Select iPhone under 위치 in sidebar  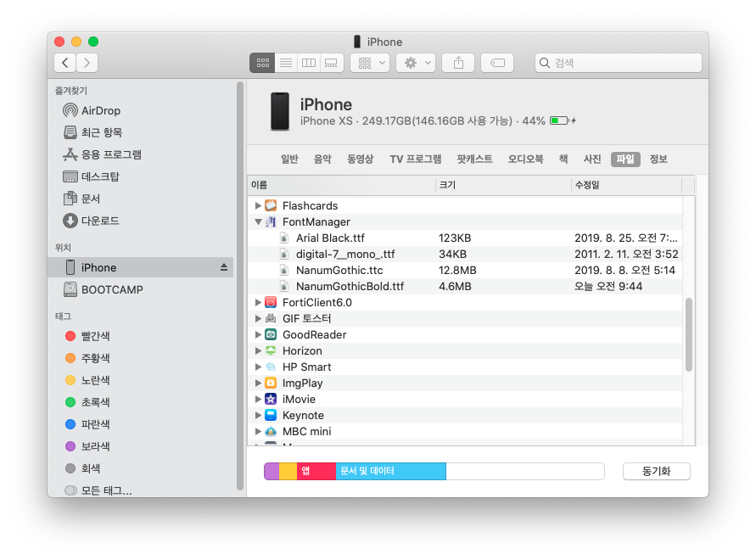pos(140,267)
